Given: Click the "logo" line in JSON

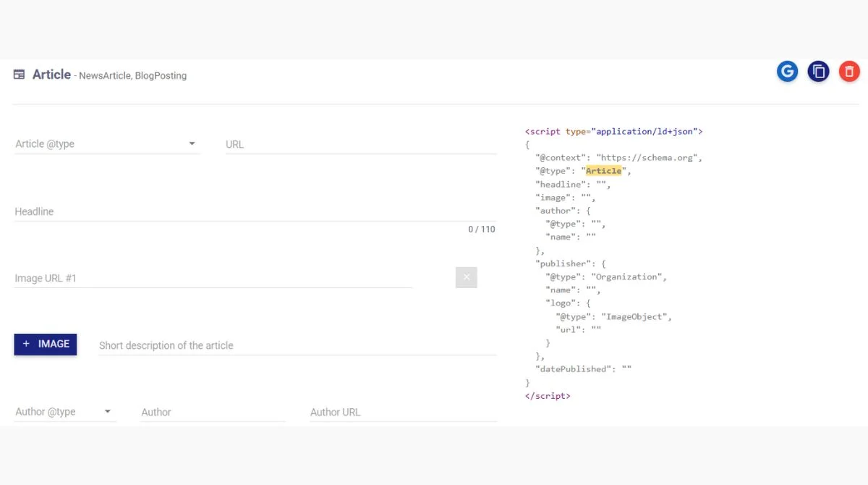Looking at the screenshot, I should (569, 303).
